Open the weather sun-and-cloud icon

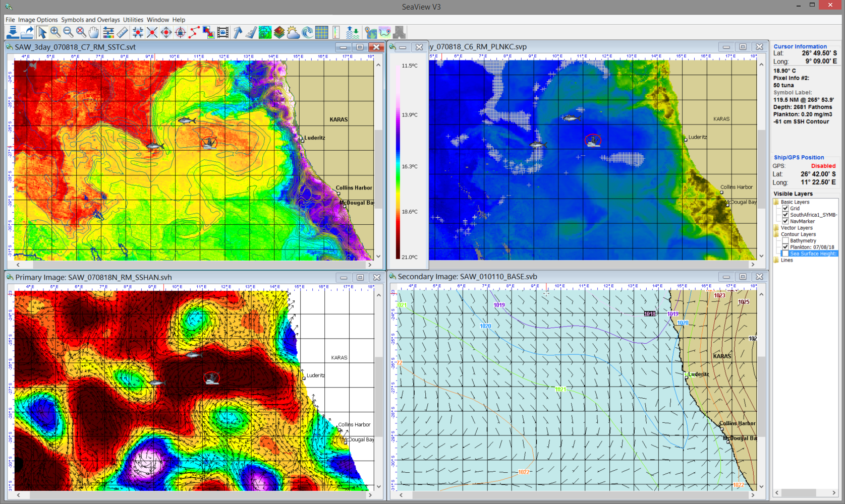pyautogui.click(x=293, y=33)
